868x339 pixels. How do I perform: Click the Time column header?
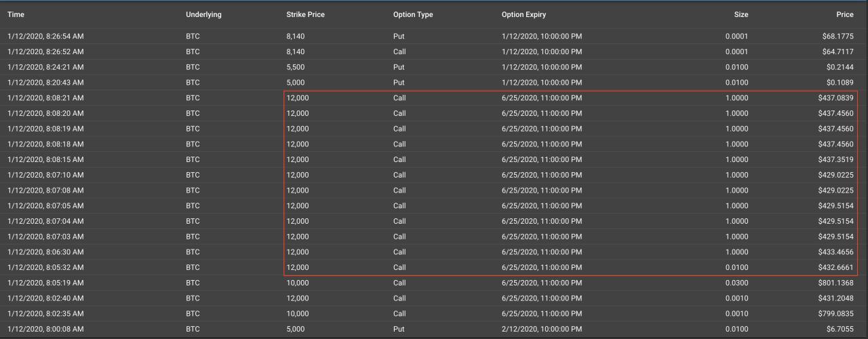tap(16, 14)
